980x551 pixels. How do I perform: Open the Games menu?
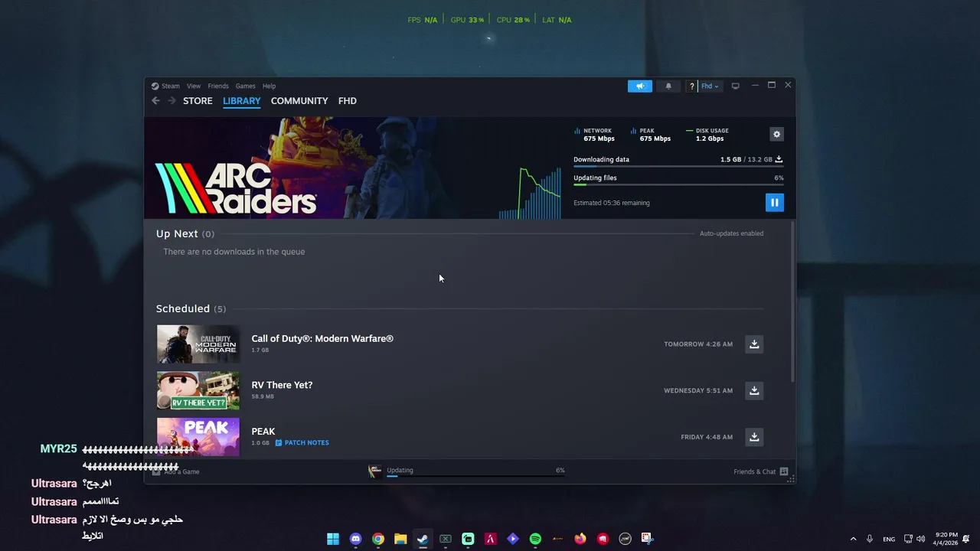tap(245, 86)
